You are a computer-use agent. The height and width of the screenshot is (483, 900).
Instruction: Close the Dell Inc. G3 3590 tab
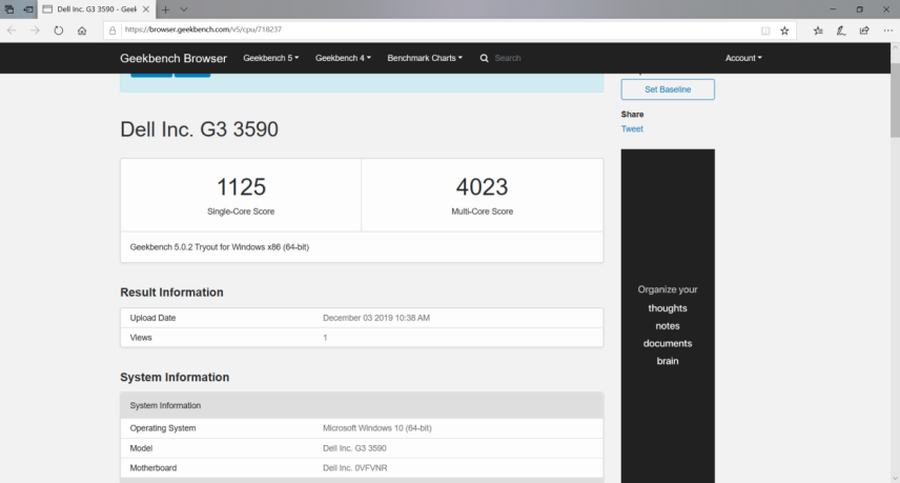(x=146, y=9)
